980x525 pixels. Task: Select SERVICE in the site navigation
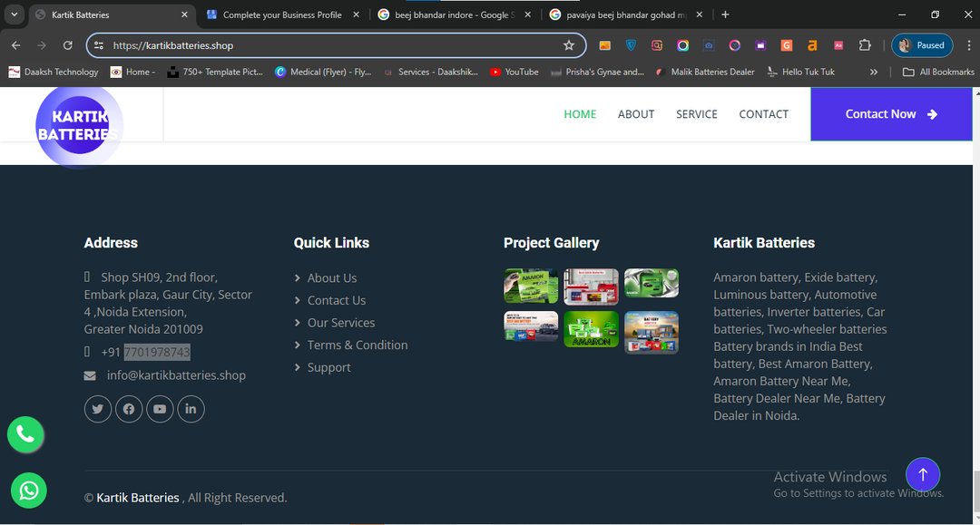(x=696, y=114)
